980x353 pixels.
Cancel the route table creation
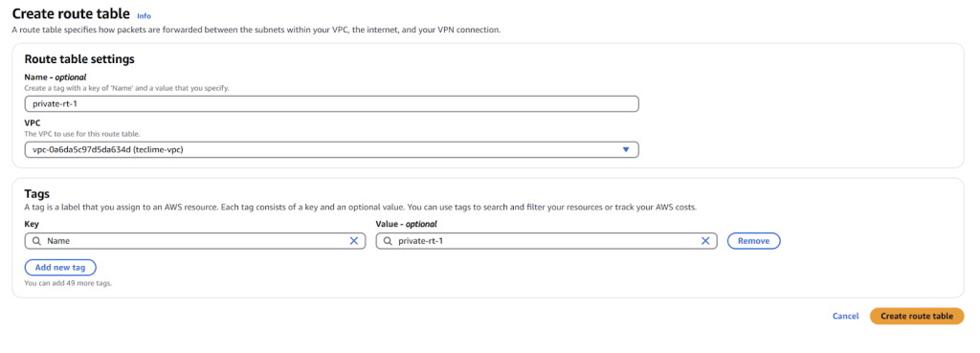[x=845, y=316]
